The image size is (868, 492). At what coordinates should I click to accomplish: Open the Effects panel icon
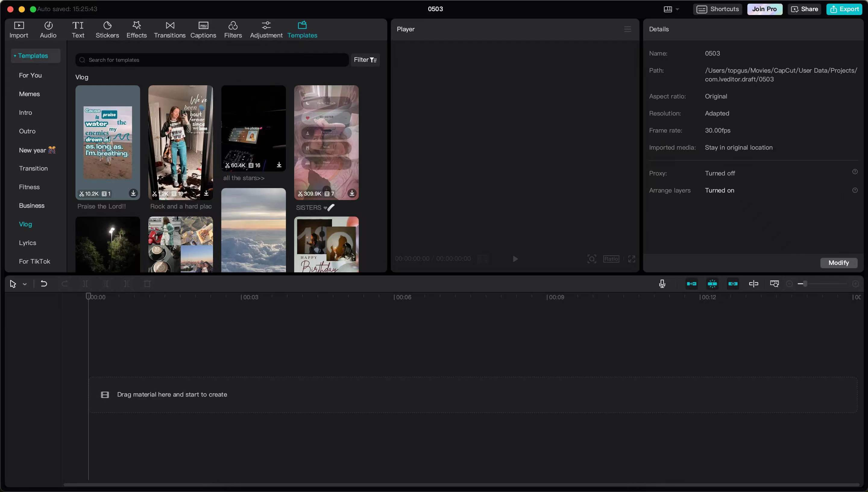[137, 30]
